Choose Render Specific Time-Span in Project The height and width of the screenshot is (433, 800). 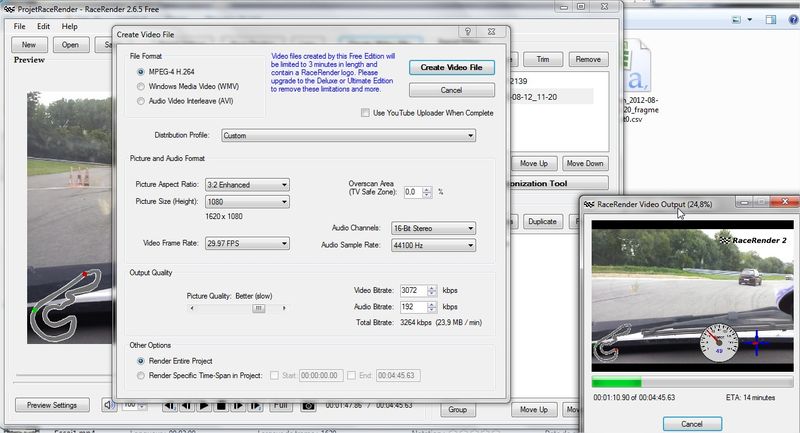tap(138, 375)
